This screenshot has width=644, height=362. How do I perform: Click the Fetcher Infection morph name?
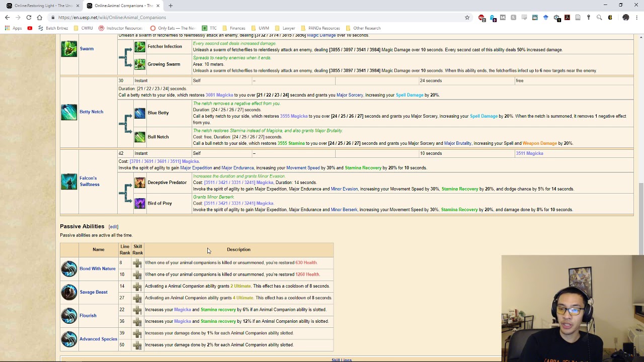pyautogui.click(x=165, y=46)
